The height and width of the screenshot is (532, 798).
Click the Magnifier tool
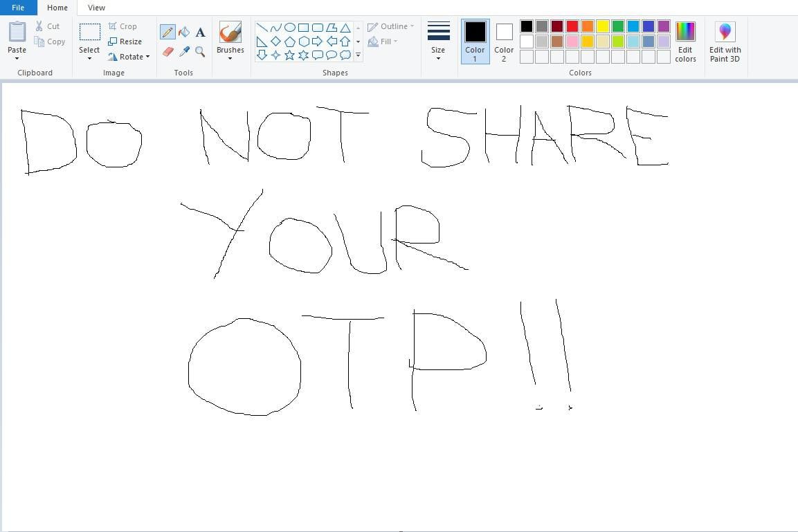[200, 52]
